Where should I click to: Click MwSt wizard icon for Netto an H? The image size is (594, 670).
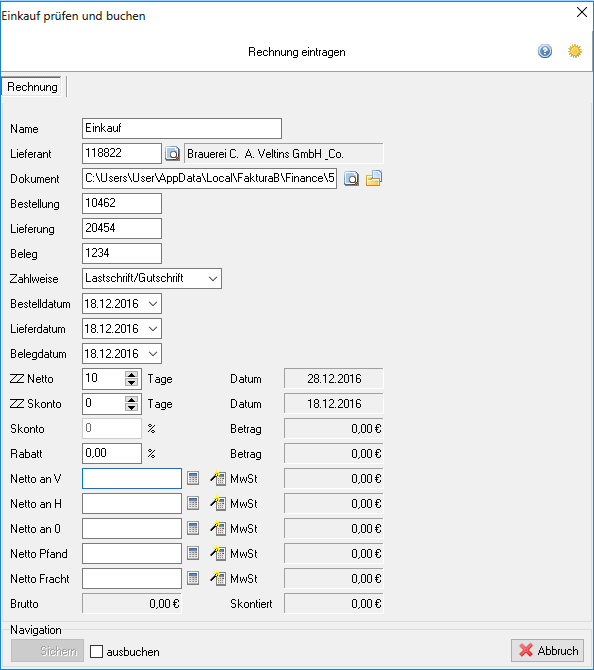pyautogui.click(x=218, y=504)
